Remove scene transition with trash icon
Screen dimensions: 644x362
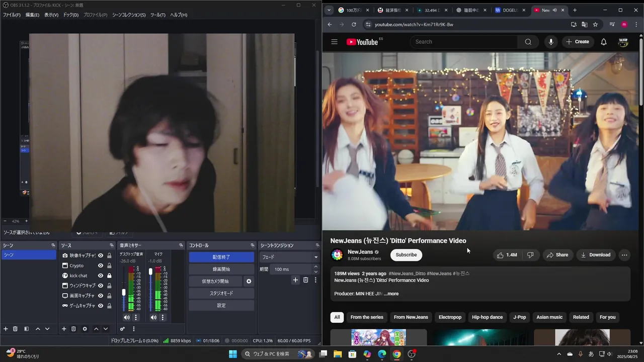(305, 280)
